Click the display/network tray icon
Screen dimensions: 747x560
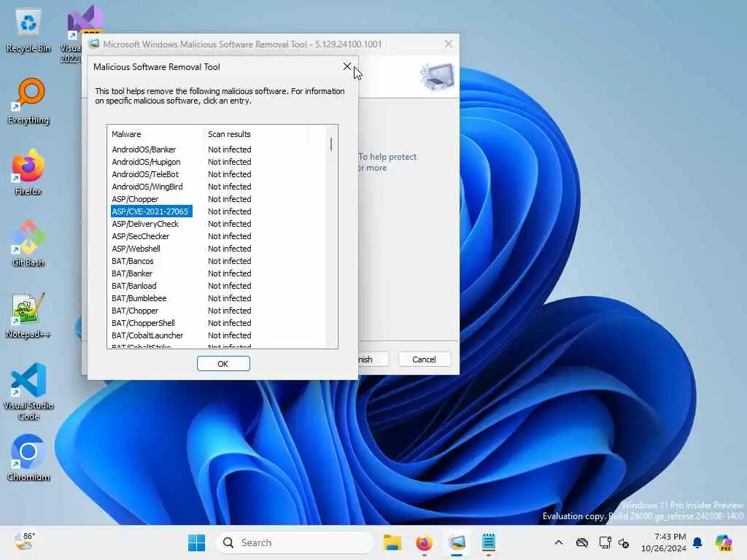coord(605,542)
